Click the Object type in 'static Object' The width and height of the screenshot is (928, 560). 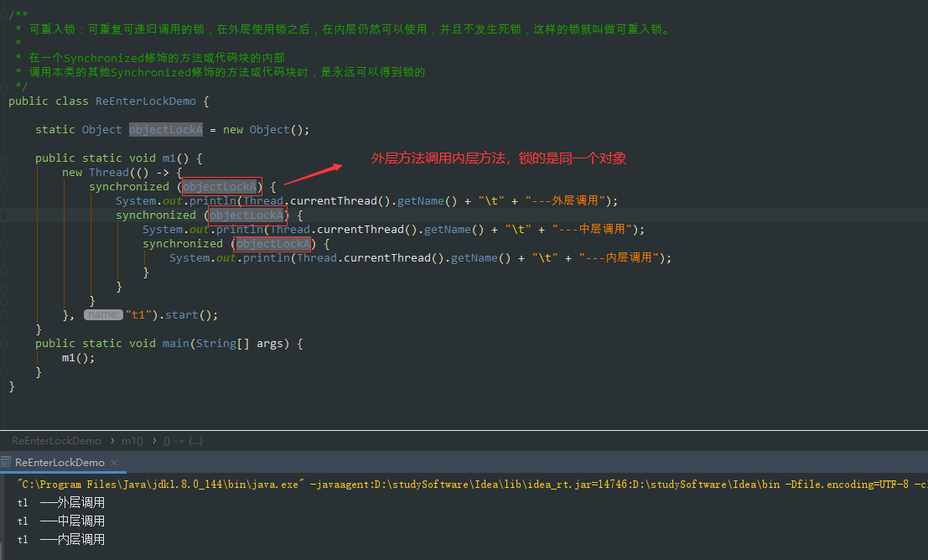(x=101, y=130)
